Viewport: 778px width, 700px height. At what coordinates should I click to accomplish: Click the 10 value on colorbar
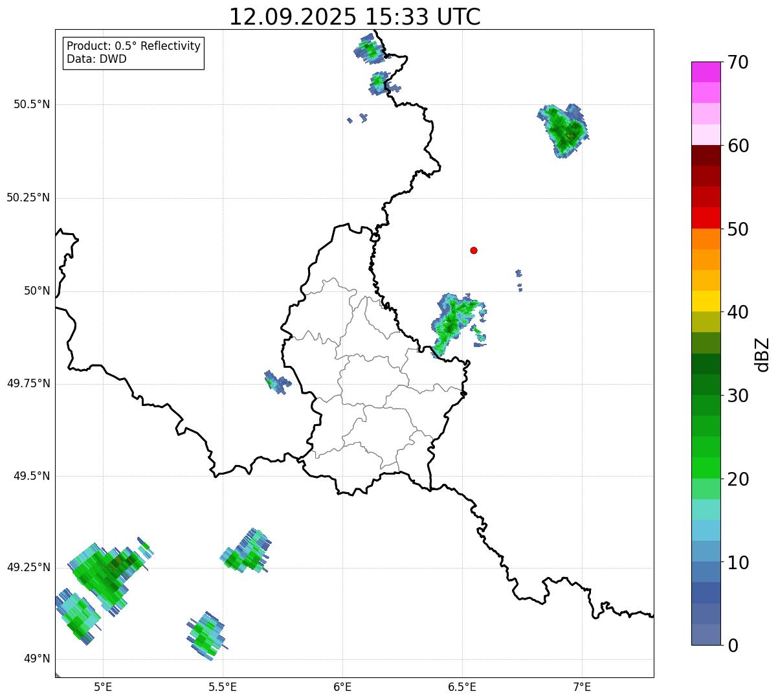(x=738, y=562)
